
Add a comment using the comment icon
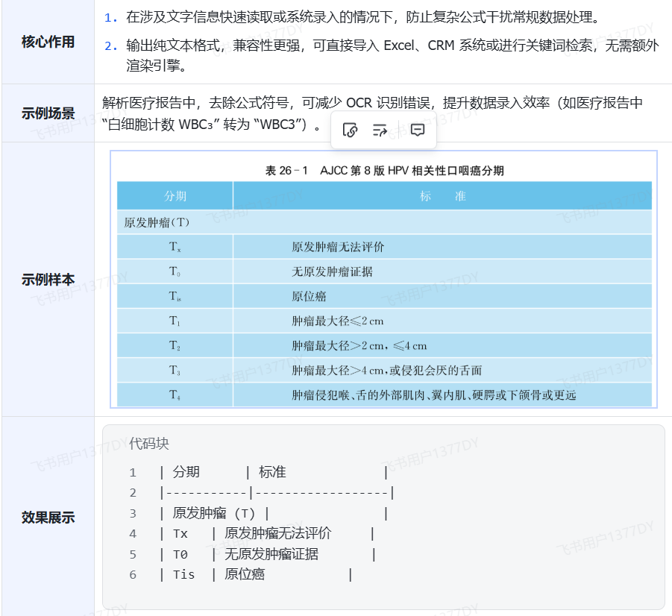coord(418,130)
